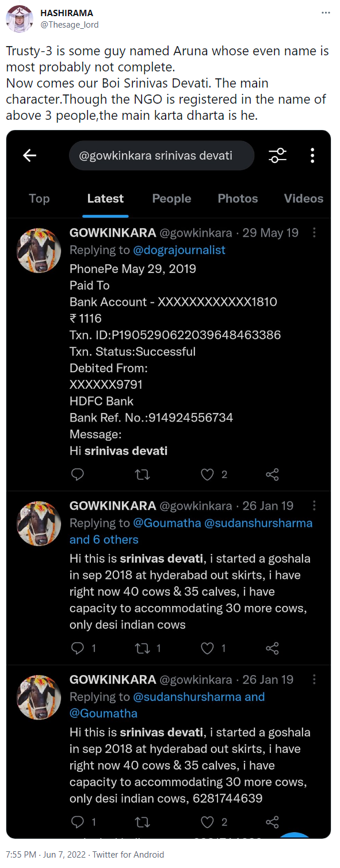Screen dimensions: 340x868
Task: Switch to the Photos tab
Action: point(238,199)
